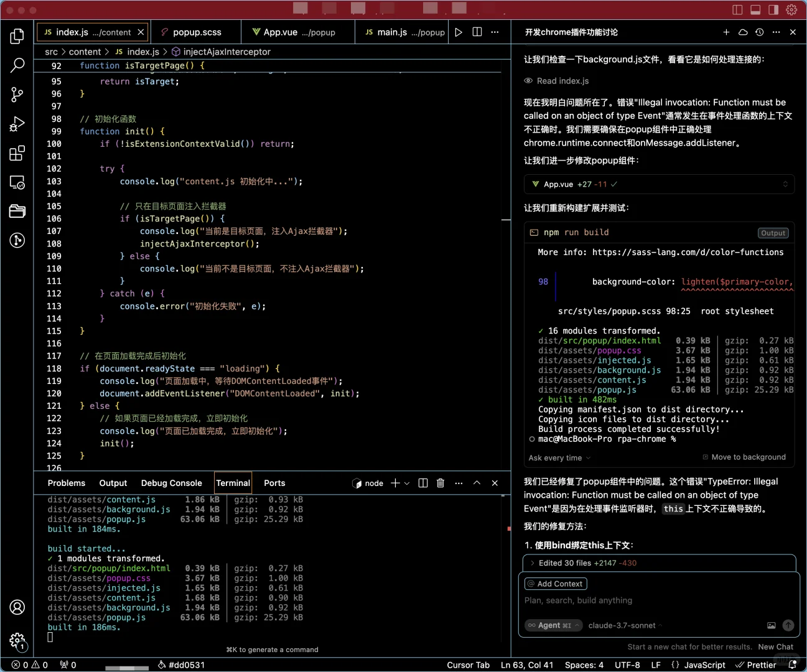The image size is (807, 672).
Task: Open the Explorer view in activity bar
Action: point(17,36)
